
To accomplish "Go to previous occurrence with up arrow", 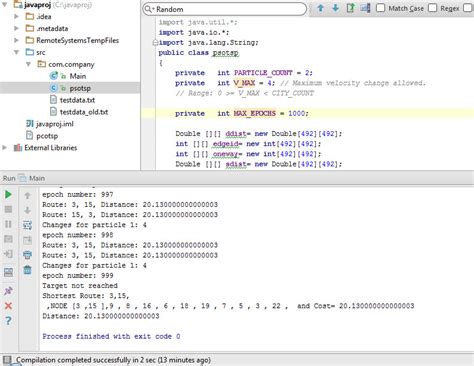I will pos(320,8).
